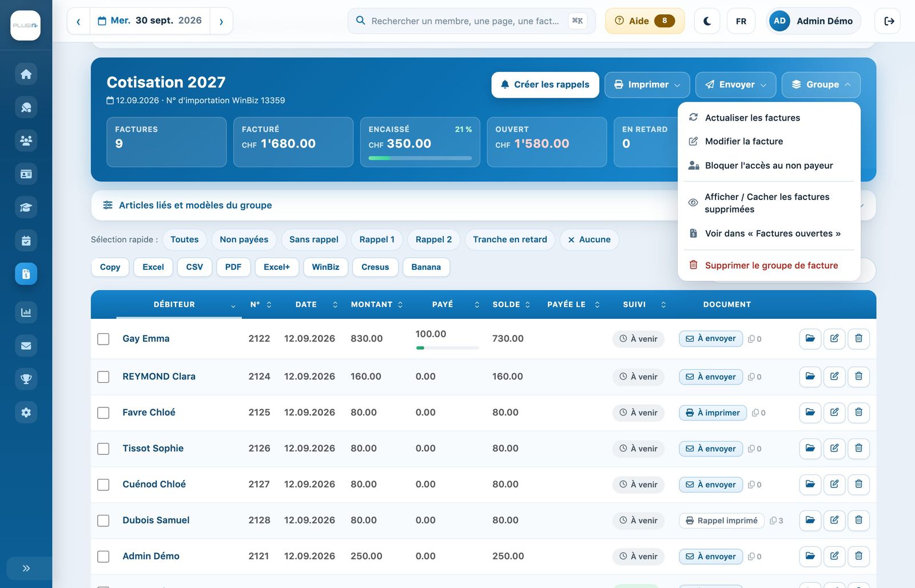The height and width of the screenshot is (588, 915).
Task: Choose Actualiser les factures menu entry
Action: (x=769, y=118)
